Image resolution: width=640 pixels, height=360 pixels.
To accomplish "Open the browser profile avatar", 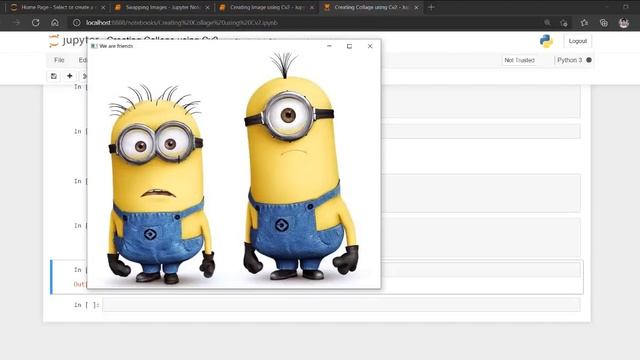I will tap(624, 23).
